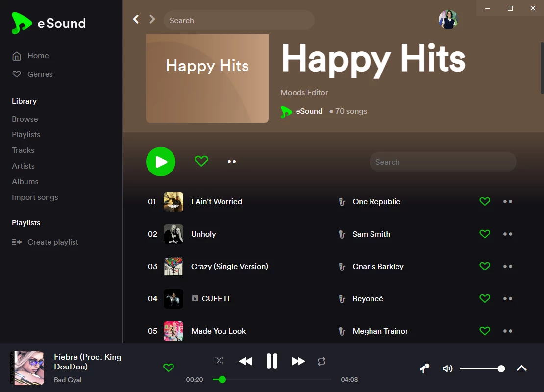Open the Gnarls Barkley artist link
Viewport: 544px width, 392px height.
(378, 267)
